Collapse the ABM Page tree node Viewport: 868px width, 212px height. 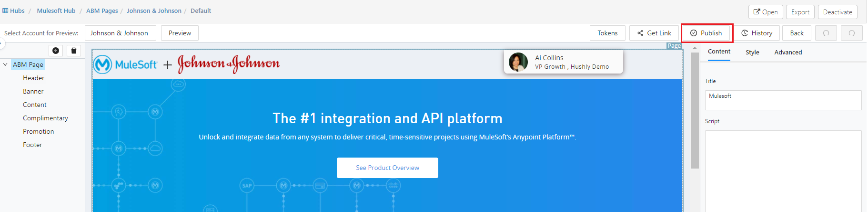click(5, 64)
